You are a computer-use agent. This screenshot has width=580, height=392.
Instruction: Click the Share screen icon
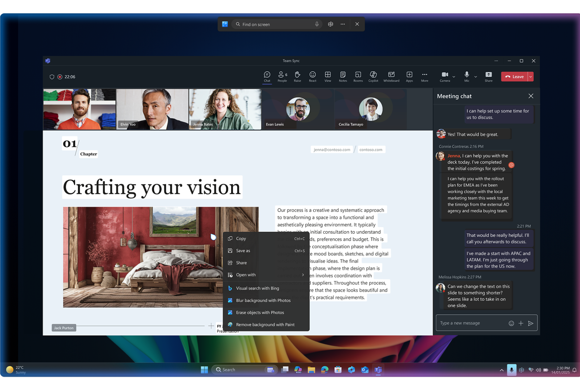pyautogui.click(x=488, y=76)
